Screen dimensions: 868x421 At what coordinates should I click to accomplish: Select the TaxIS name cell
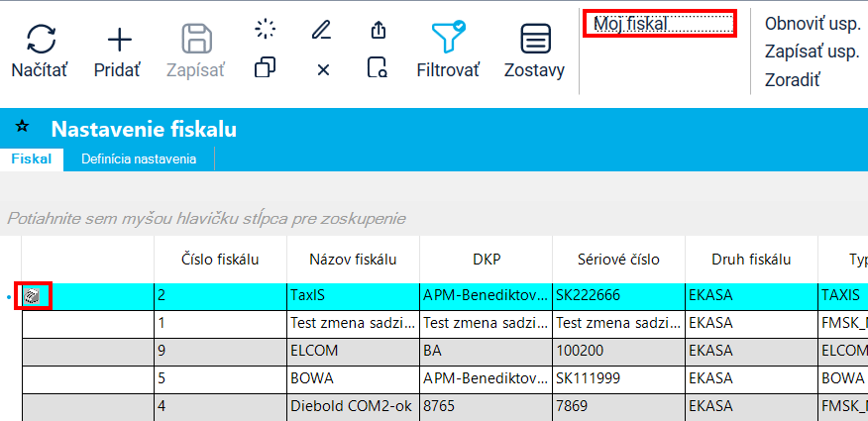click(353, 296)
